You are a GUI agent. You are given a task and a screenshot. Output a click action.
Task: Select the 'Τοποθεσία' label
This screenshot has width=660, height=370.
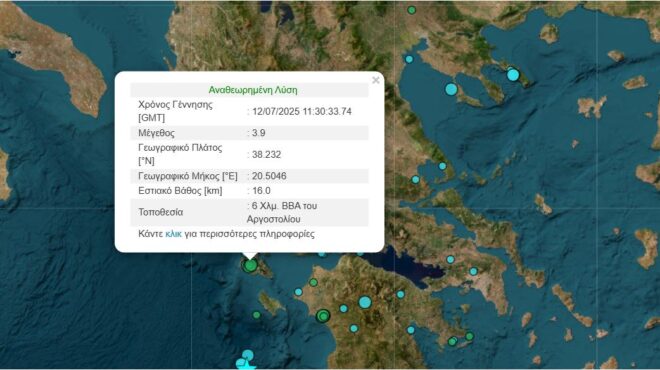[x=160, y=212]
